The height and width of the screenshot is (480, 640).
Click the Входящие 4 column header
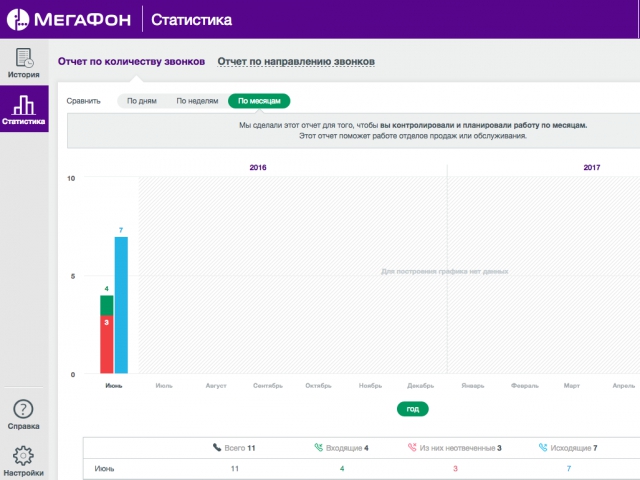342,448
